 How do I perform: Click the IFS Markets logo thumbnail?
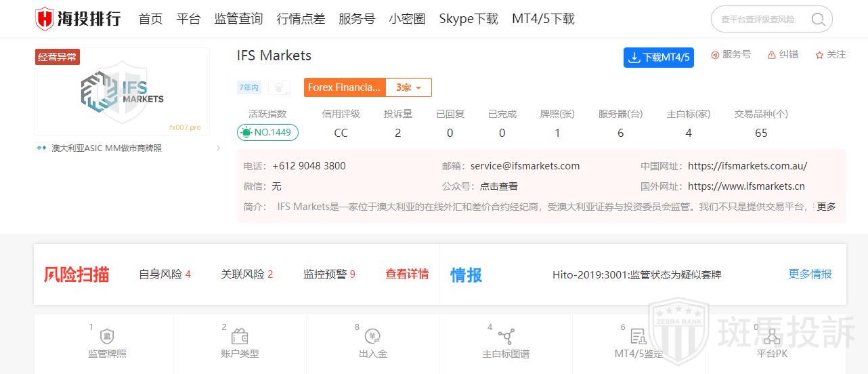click(x=122, y=91)
